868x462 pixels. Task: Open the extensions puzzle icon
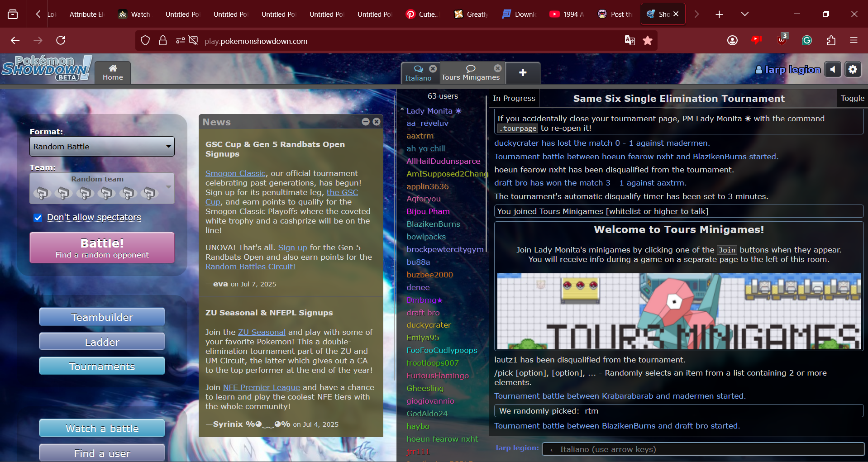click(x=831, y=40)
